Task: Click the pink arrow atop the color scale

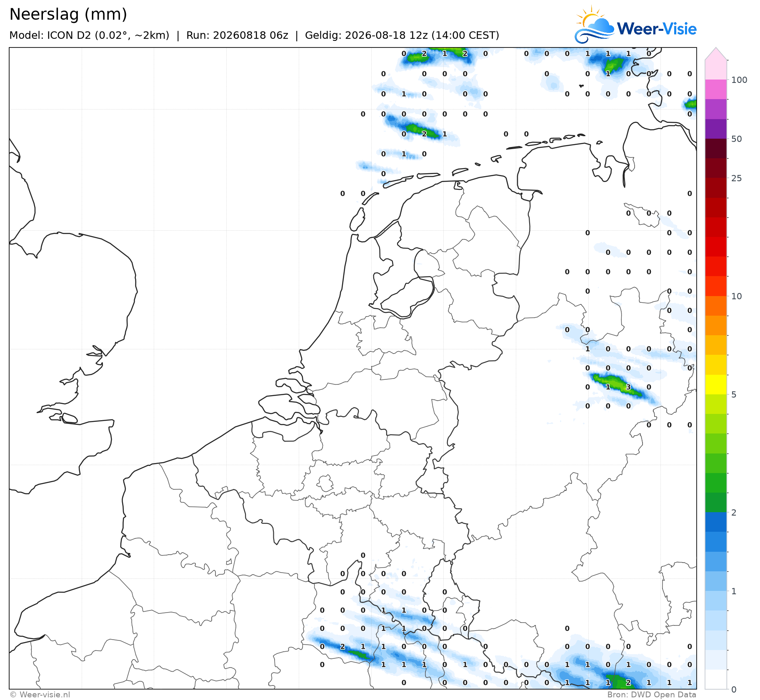Action: pyautogui.click(x=716, y=54)
